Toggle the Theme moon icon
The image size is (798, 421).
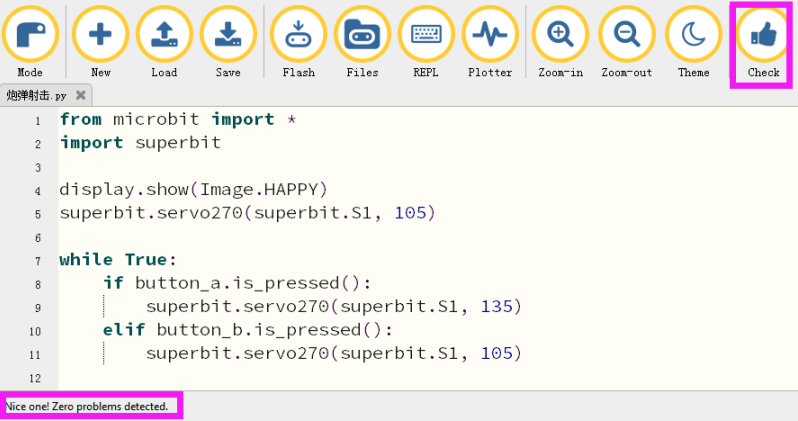[x=693, y=35]
